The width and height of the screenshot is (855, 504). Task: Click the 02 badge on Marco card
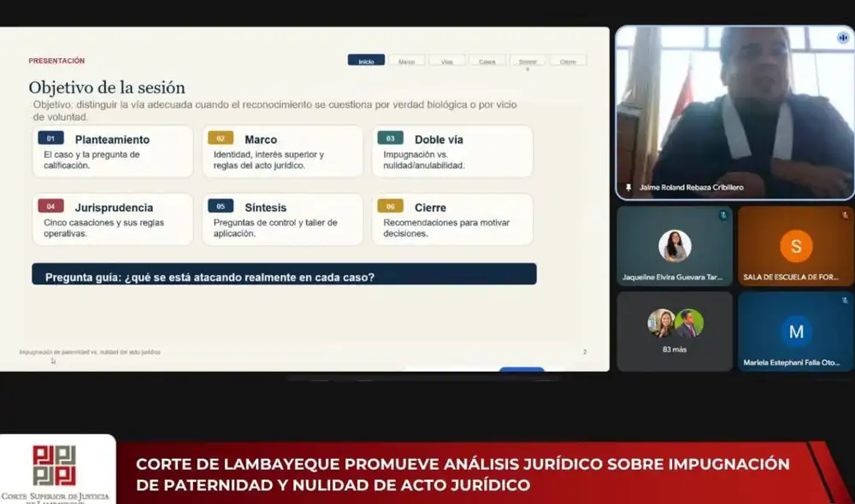[x=221, y=138]
